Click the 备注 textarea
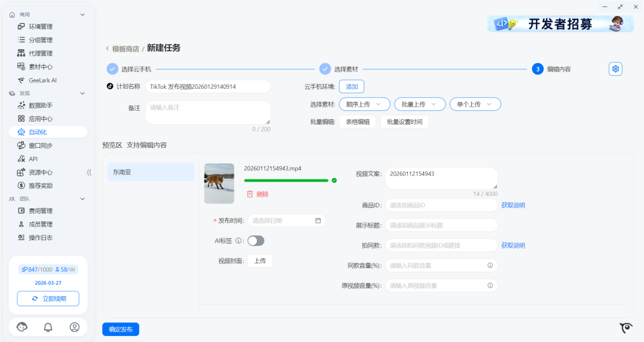The width and height of the screenshot is (644, 342). pos(208,112)
